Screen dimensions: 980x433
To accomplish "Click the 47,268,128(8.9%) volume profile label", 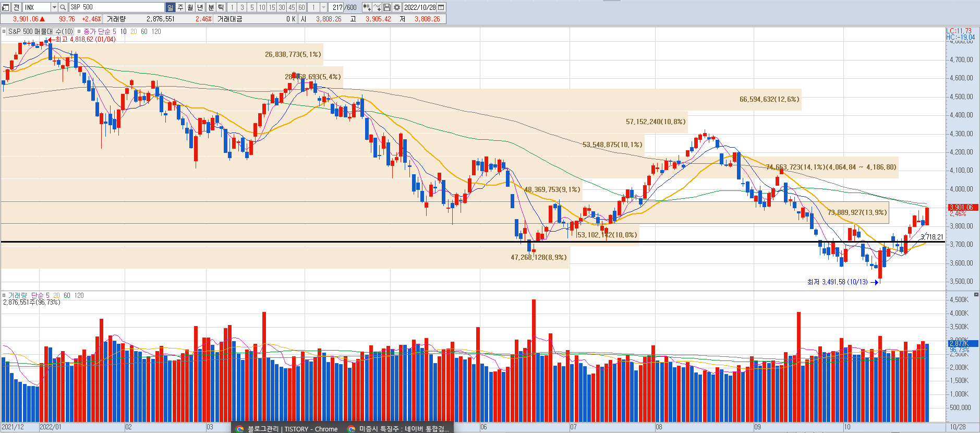I will [x=539, y=257].
